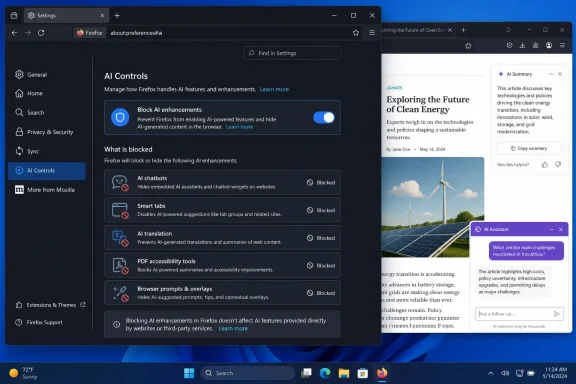Open Sync settings in sidebar
Image resolution: width=576 pixels, height=384 pixels.
[x=27, y=151]
